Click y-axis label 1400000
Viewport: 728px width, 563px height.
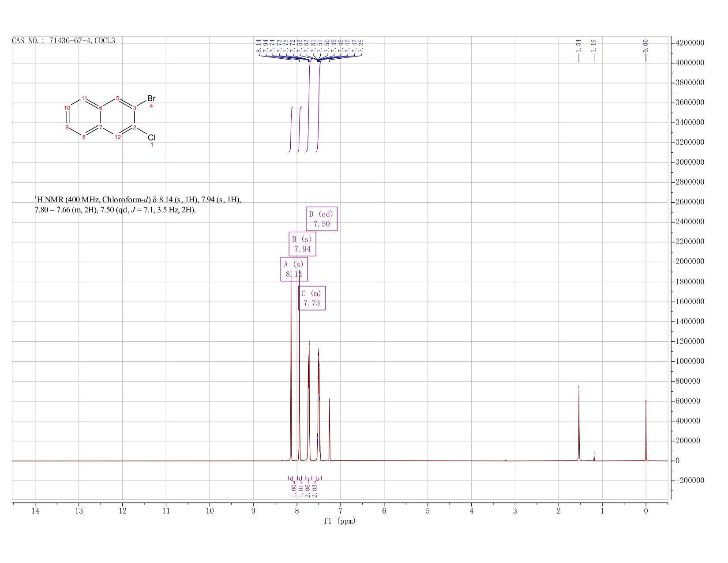coord(690,321)
